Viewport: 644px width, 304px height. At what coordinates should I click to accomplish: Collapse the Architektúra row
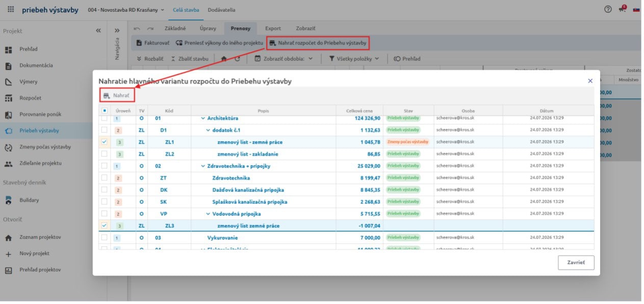[203, 118]
